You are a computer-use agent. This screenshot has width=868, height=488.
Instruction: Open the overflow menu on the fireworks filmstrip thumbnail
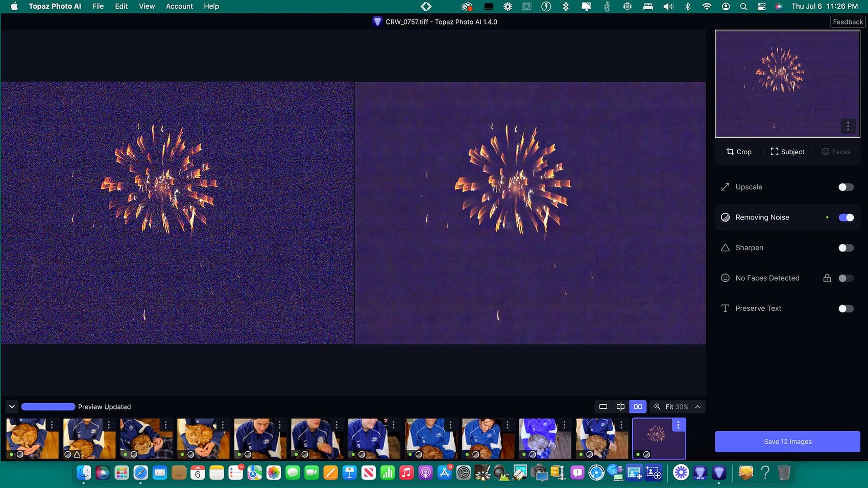click(x=678, y=424)
